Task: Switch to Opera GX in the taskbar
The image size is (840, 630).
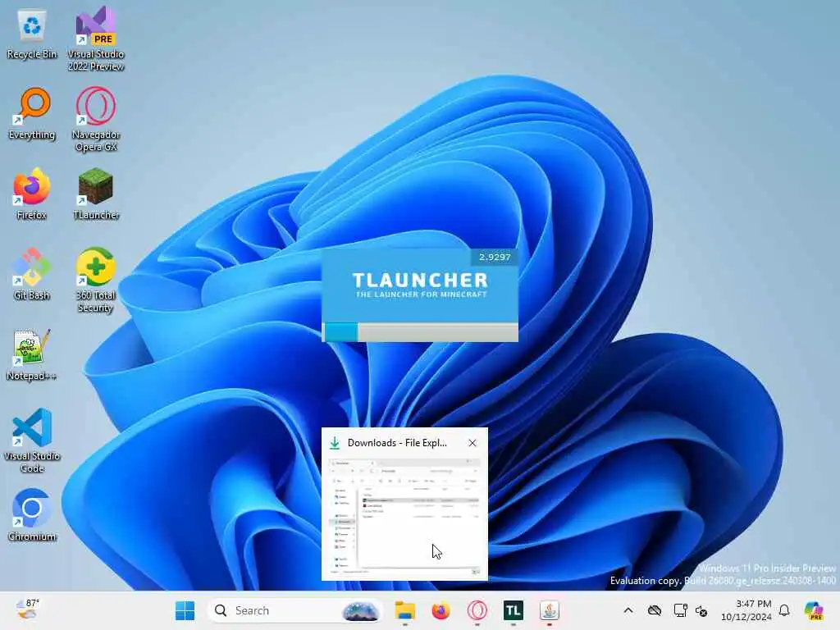Action: [x=477, y=610]
